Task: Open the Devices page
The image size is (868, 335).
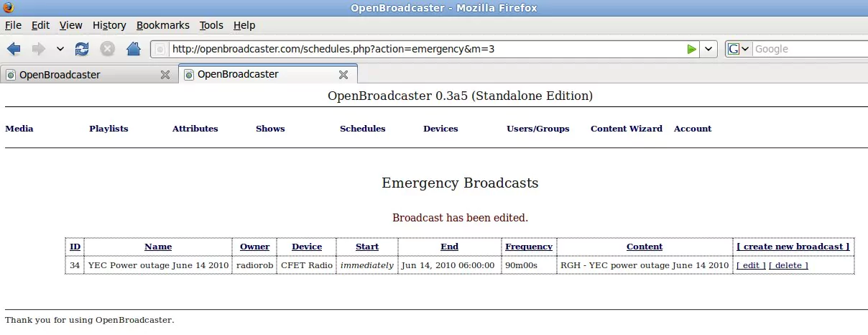Action: coord(440,129)
